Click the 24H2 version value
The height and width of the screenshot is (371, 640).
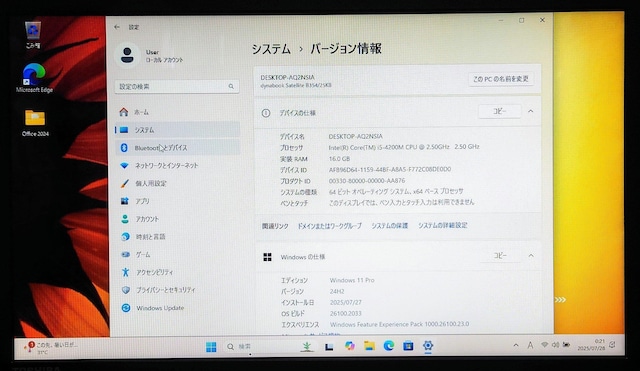(x=337, y=291)
